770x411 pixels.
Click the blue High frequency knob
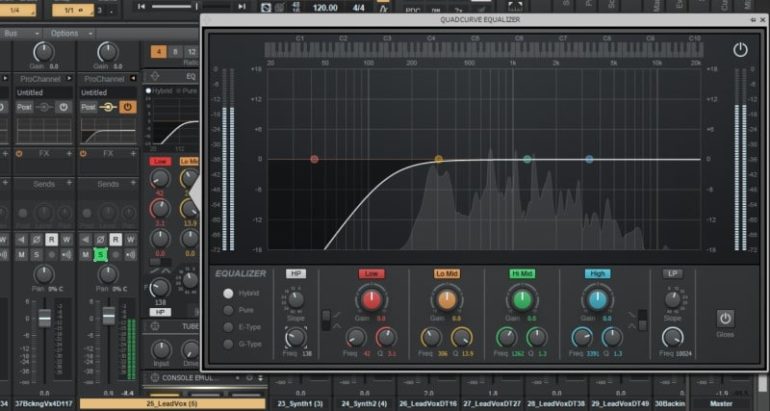click(580, 337)
